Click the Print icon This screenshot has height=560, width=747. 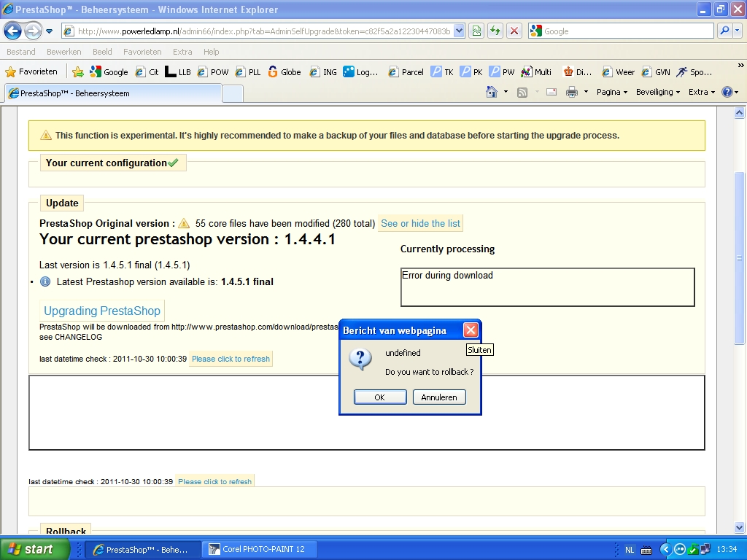coord(572,92)
